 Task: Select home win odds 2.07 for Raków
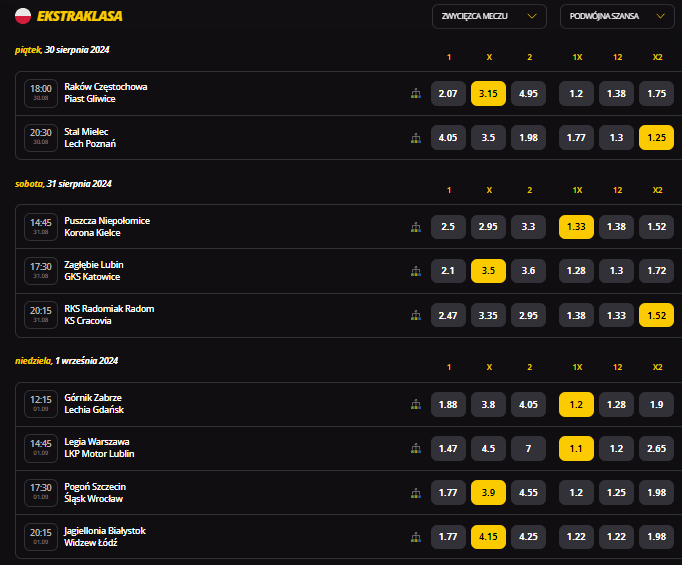448,93
